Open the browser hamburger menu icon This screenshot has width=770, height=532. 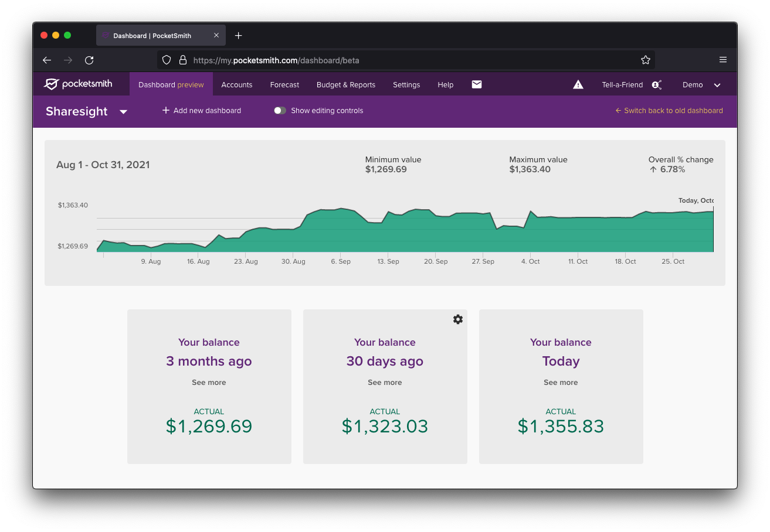723,60
